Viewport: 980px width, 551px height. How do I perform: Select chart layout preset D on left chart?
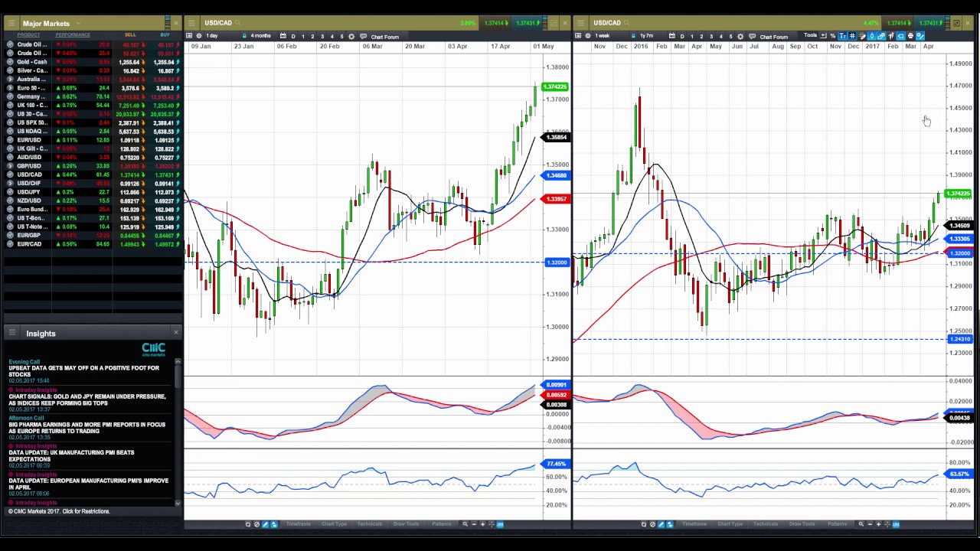[292, 37]
